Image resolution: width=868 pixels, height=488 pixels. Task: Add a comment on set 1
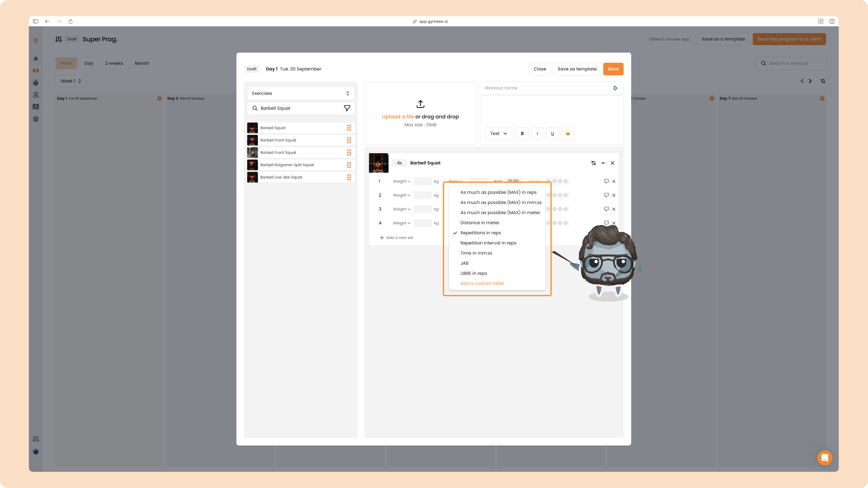606,181
